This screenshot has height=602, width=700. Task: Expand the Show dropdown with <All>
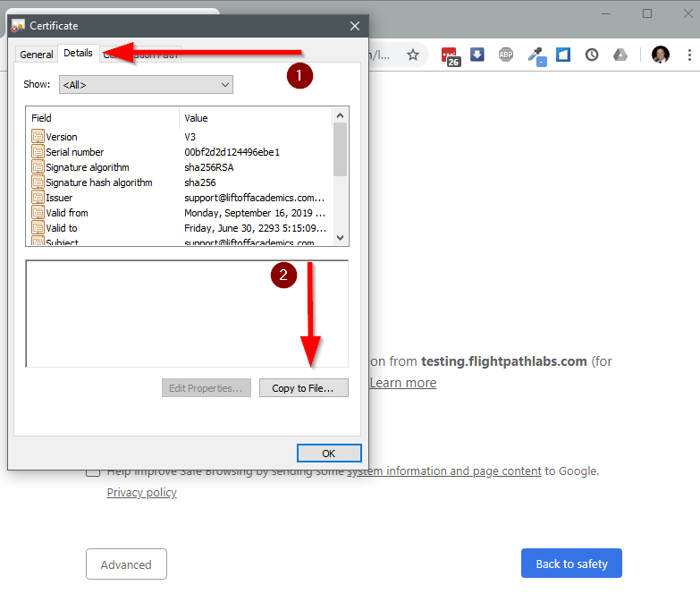pyautogui.click(x=146, y=85)
